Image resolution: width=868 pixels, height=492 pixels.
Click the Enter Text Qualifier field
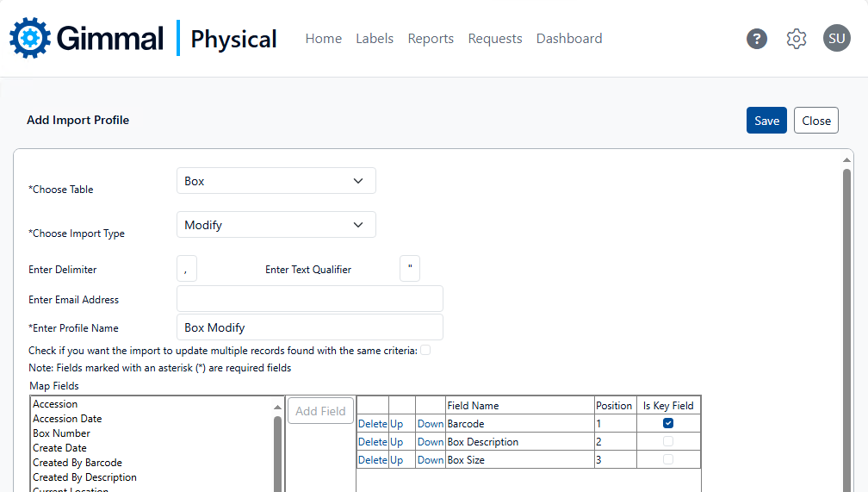(410, 269)
